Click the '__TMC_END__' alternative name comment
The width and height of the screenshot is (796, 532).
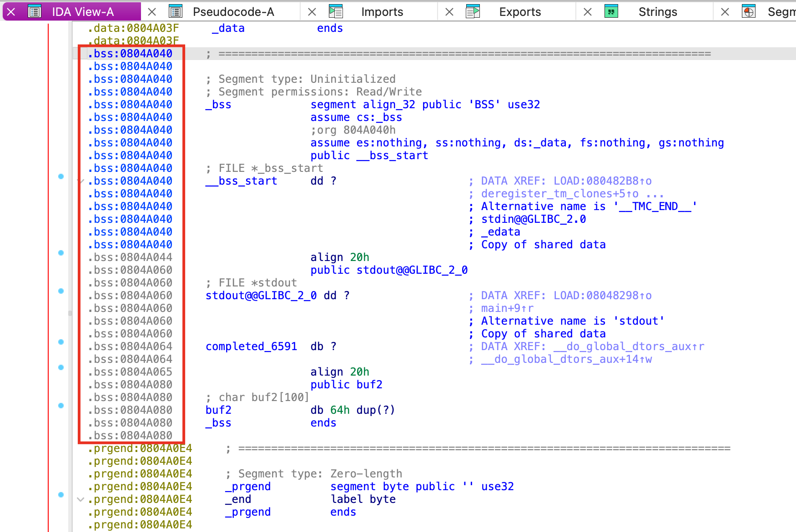(x=589, y=206)
